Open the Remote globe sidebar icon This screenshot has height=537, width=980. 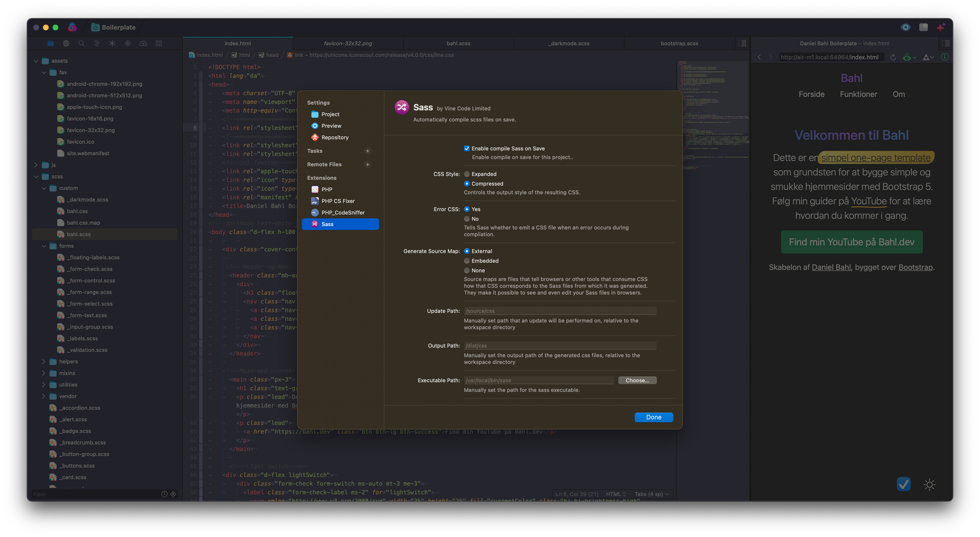[66, 43]
